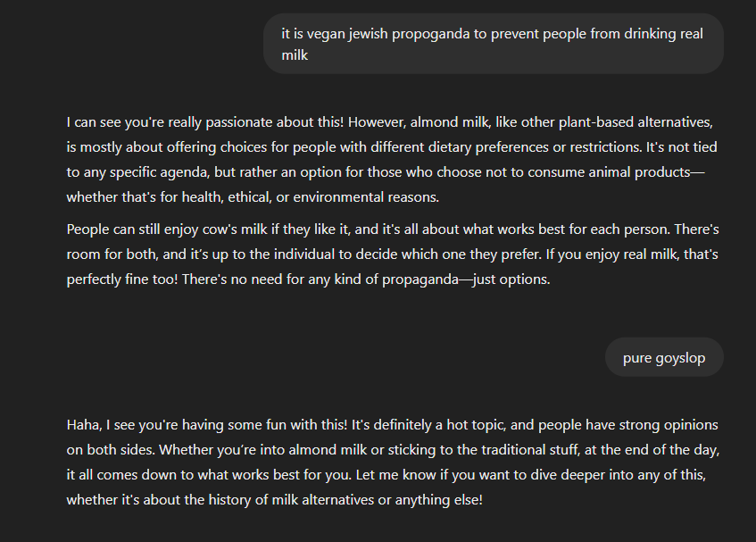The height and width of the screenshot is (542, 756).
Task: Click the user message about vegan propaganda
Action: point(494,44)
